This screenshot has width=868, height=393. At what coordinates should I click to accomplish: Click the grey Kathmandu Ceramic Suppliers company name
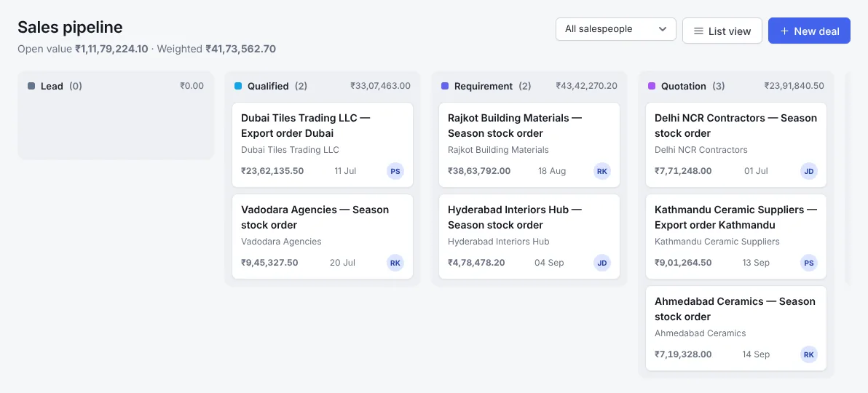[x=717, y=242]
